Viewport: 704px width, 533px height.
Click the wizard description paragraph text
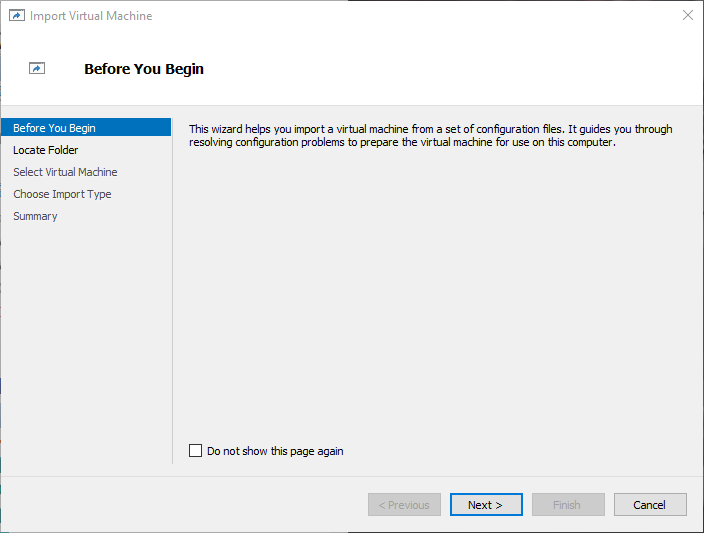tap(431, 136)
